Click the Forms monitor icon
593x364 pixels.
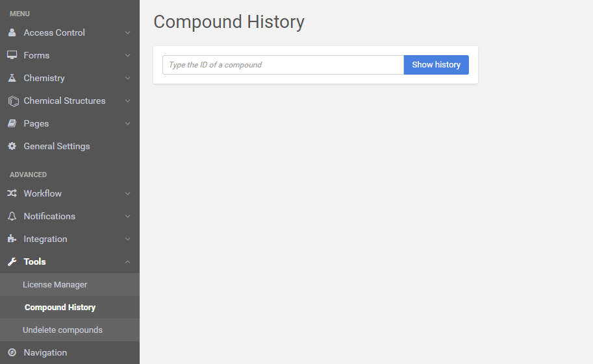[x=12, y=55]
